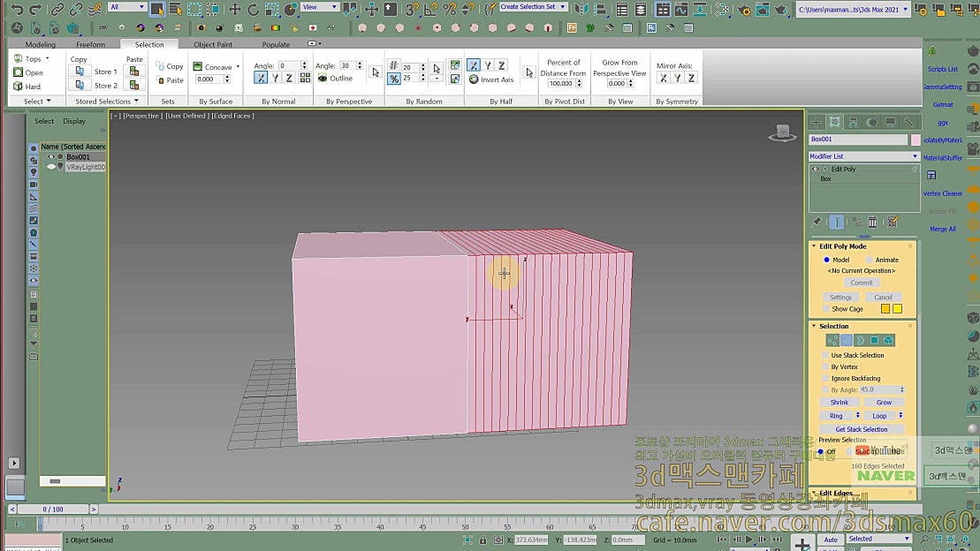Select the Copy icon in Stored Selections group
Screen dimensions: 980x551
click(80, 71)
